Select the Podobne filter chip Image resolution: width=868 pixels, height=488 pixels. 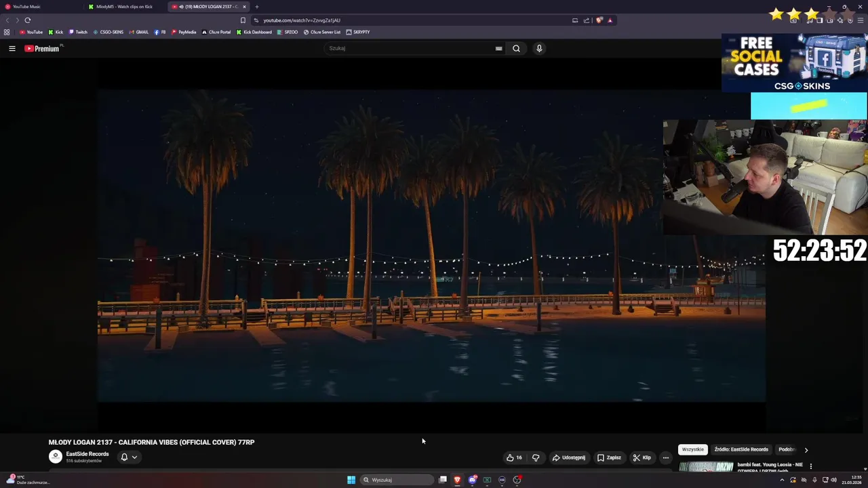click(787, 449)
